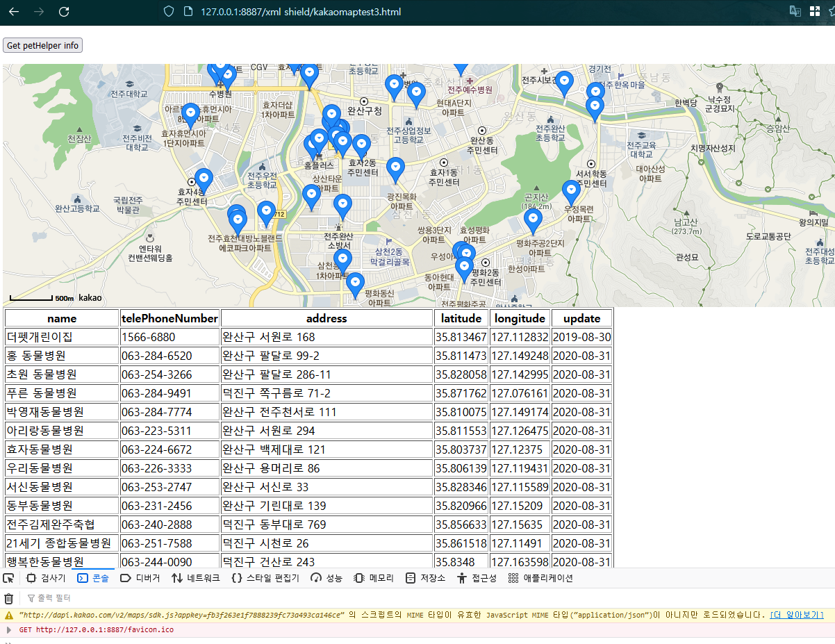The height and width of the screenshot is (644, 835).
Task: Click map marker near 전주시보건소
Action: tap(565, 84)
